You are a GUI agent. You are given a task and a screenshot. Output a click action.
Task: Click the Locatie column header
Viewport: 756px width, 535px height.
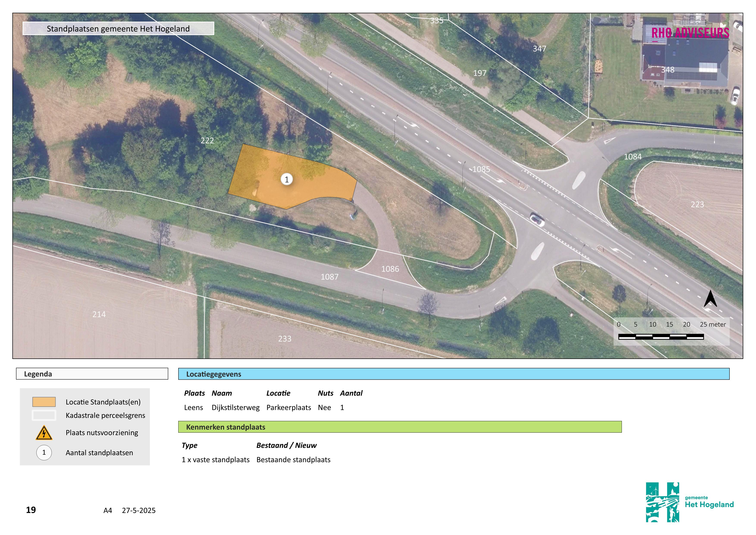coord(278,393)
